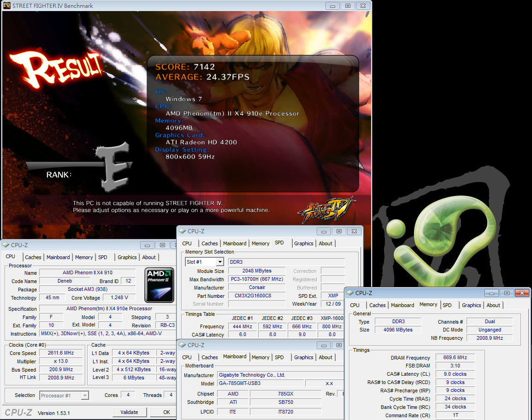Viewport: 532px width, 420px height.
Task: Click the Code Name value "Deneb"
Action: [65, 281]
